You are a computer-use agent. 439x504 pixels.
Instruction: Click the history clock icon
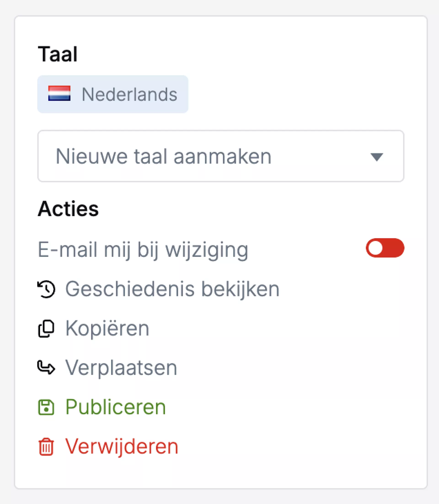[46, 289]
